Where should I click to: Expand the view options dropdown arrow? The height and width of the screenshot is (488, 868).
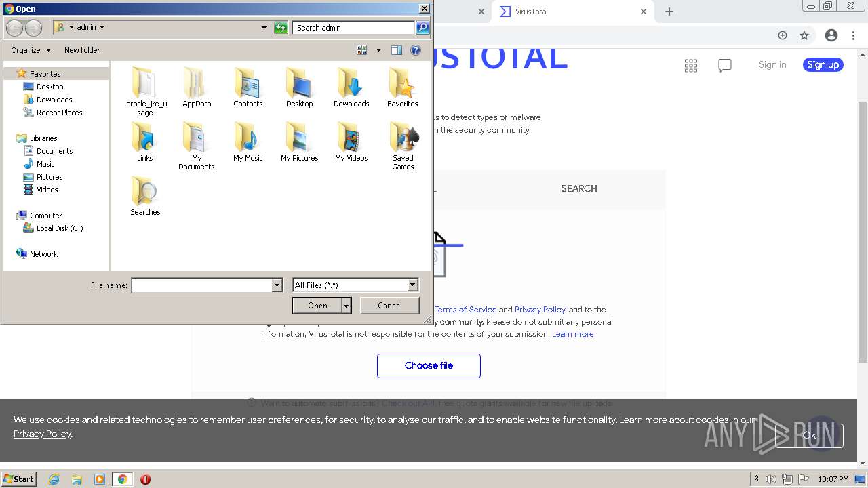pos(378,50)
